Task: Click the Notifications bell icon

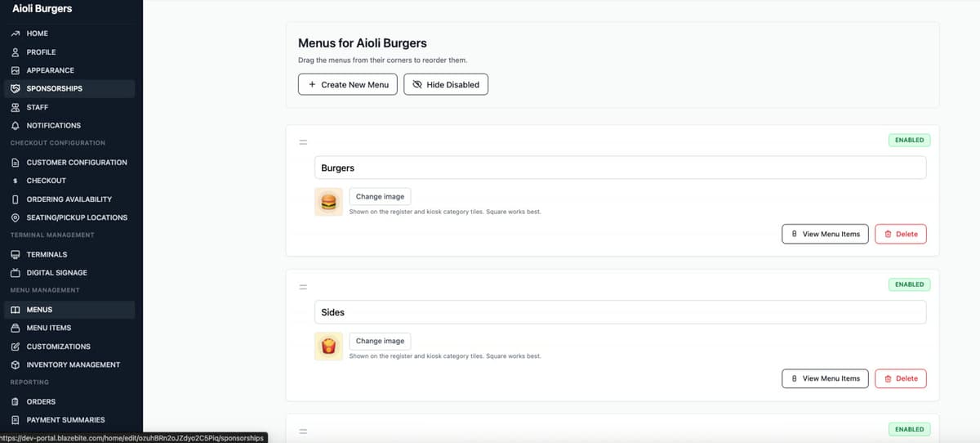Action: [15, 125]
